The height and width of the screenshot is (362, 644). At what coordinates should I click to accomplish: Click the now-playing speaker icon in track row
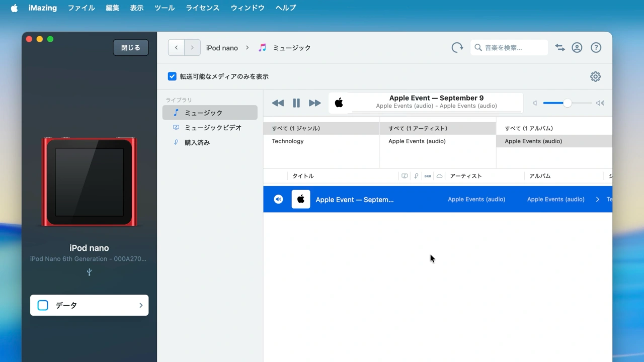tap(278, 199)
